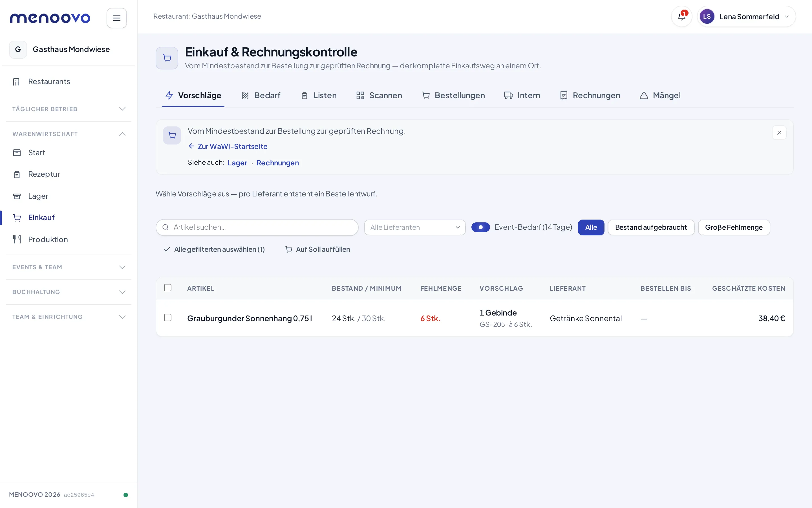812x508 pixels.
Task: Collapse the Warenwirtschaft section
Action: [x=69, y=134]
